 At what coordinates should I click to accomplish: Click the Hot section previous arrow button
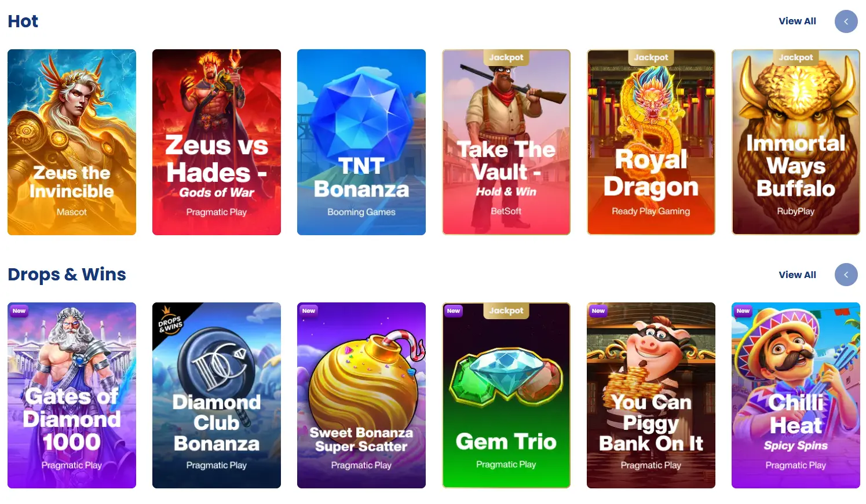(x=846, y=21)
